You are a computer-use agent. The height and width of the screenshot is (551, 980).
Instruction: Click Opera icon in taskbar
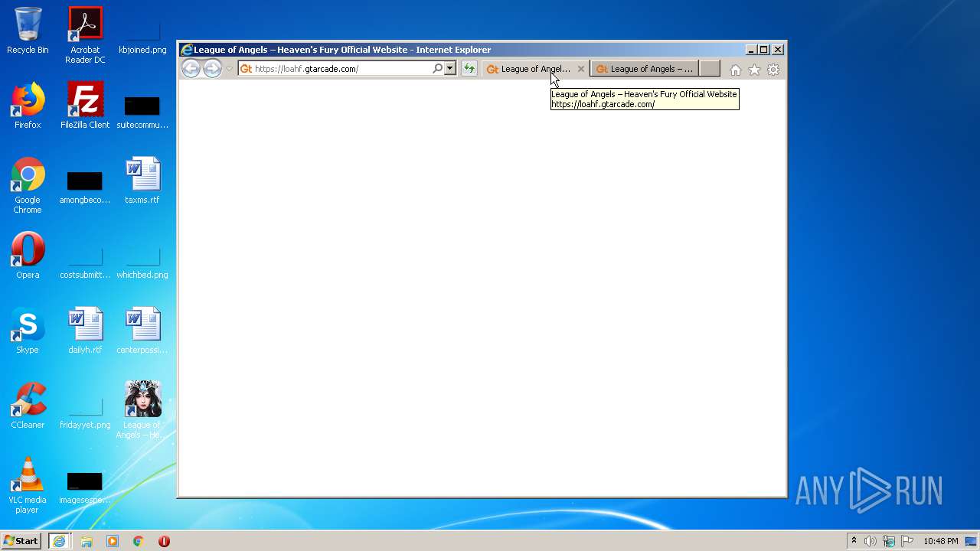(164, 541)
